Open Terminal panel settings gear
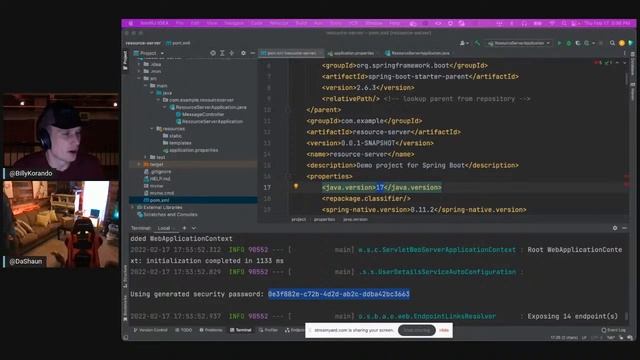640x360 pixels. click(615, 228)
